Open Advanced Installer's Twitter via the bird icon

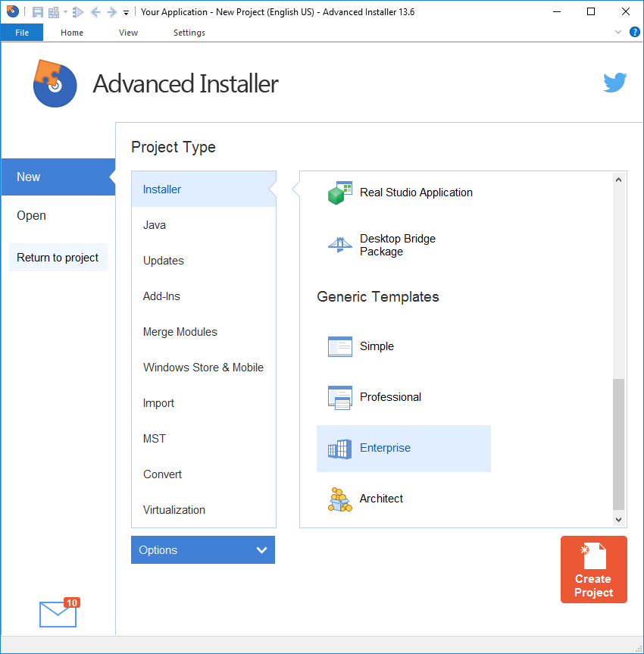(615, 82)
